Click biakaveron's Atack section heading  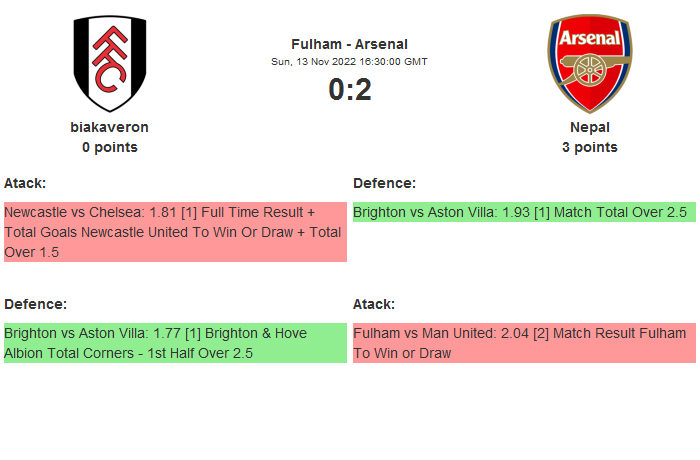(25, 183)
